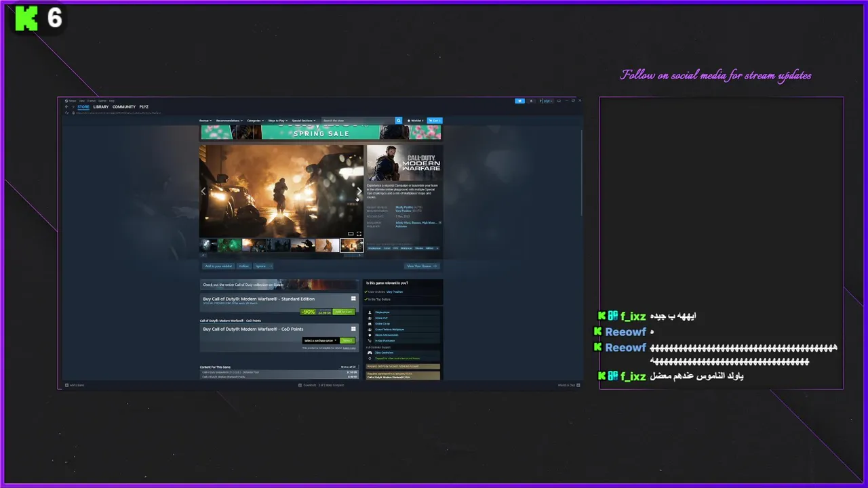868x488 pixels.
Task: Click the Follow button
Action: coord(244,266)
